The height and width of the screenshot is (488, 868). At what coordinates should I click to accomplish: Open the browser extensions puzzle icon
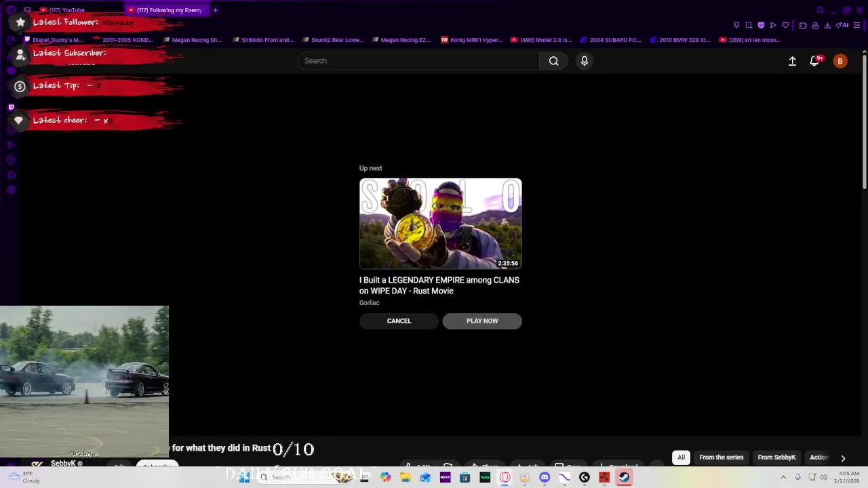pos(803,25)
